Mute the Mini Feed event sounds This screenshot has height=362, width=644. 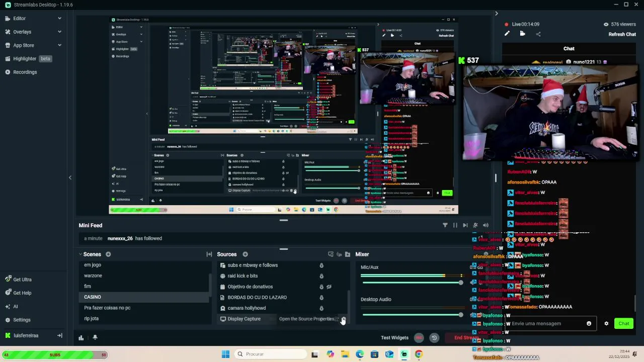point(486,225)
